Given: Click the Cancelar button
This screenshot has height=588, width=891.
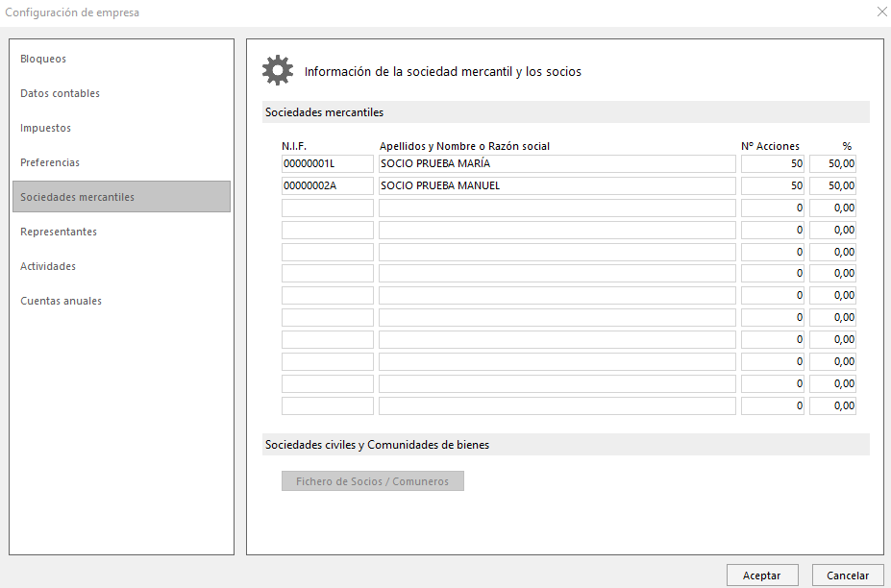Looking at the screenshot, I should pos(847,576).
